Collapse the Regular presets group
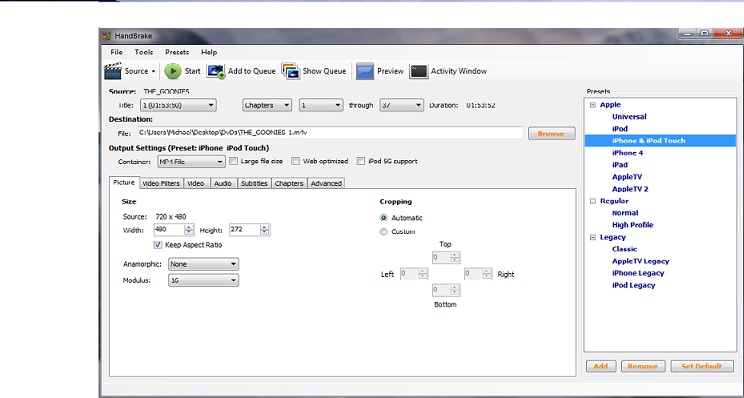The width and height of the screenshot is (744, 398). 593,201
